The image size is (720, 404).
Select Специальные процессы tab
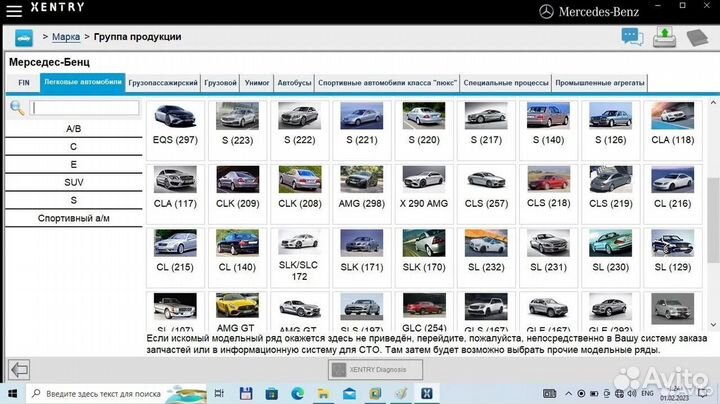(x=506, y=82)
